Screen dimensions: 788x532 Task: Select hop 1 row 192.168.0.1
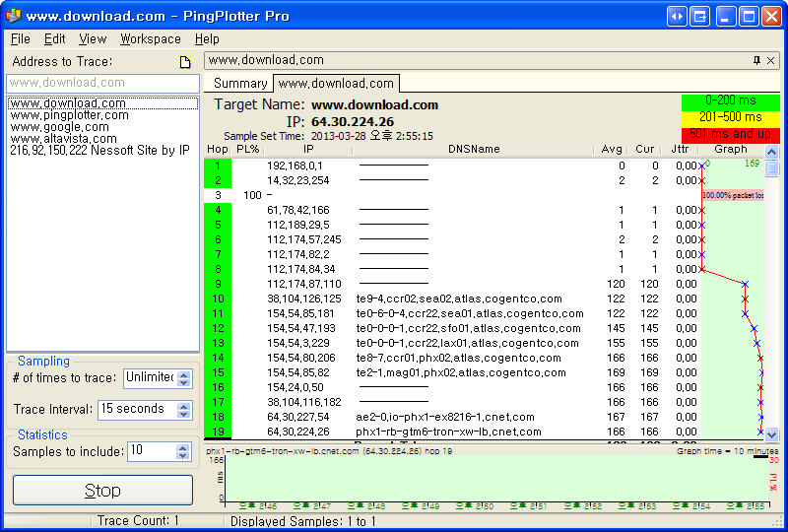pyautogui.click(x=452, y=166)
